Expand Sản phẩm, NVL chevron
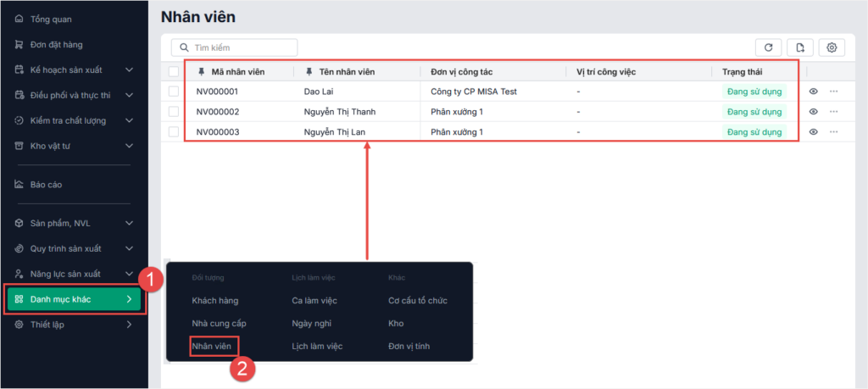 129,224
